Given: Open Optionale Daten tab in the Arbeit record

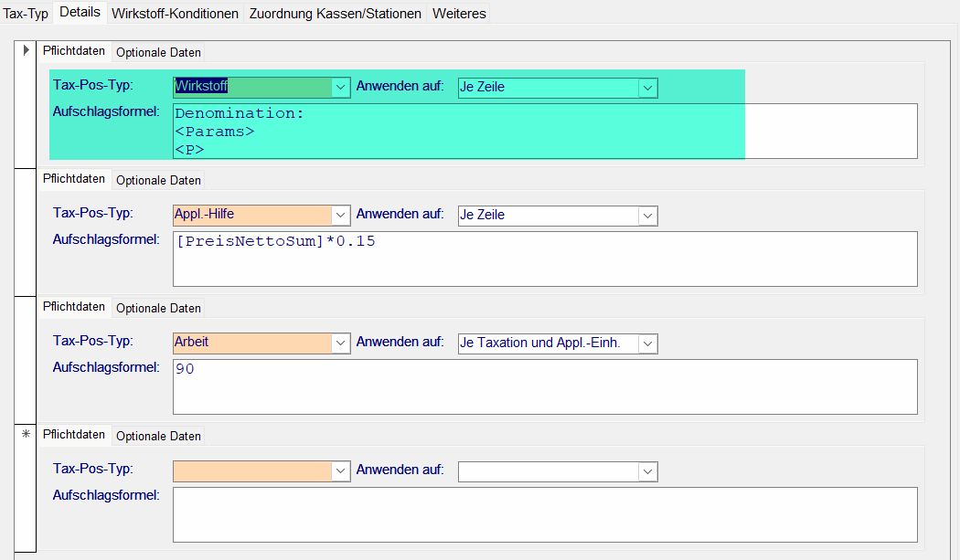Looking at the screenshot, I should coord(158,308).
